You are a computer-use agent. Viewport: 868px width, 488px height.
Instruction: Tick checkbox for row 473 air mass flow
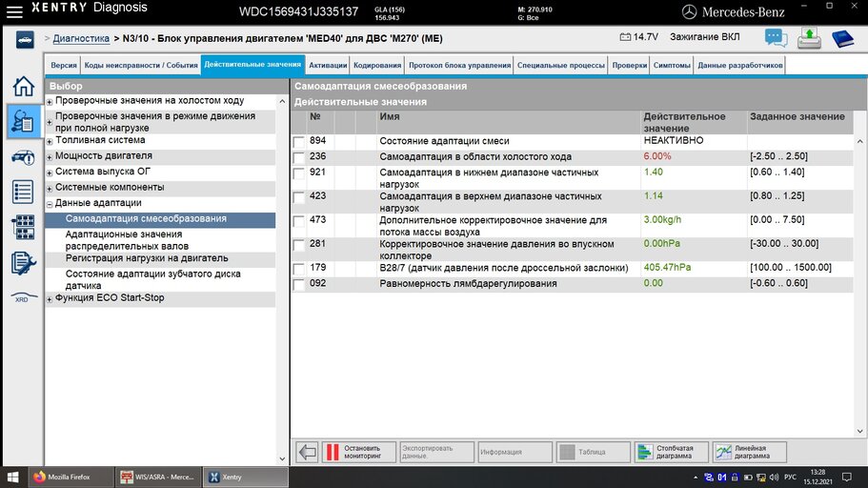299,221
